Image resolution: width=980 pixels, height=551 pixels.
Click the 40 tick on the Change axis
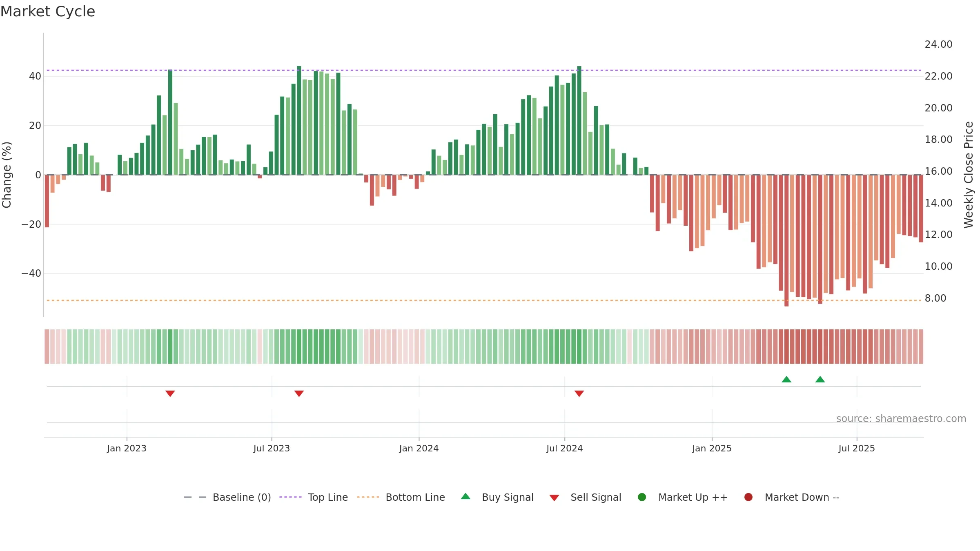click(35, 76)
